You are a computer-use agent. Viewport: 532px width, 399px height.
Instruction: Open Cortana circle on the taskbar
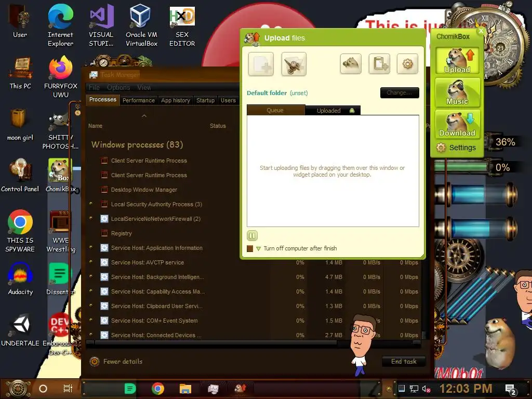click(43, 389)
